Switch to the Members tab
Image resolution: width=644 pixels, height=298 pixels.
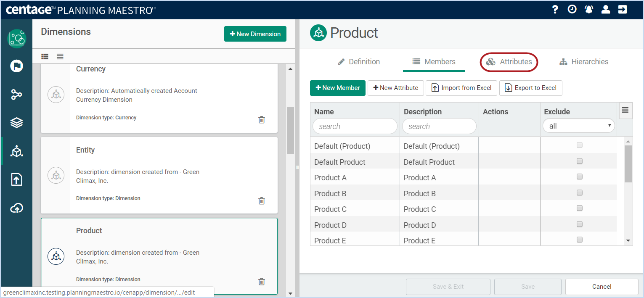click(434, 62)
